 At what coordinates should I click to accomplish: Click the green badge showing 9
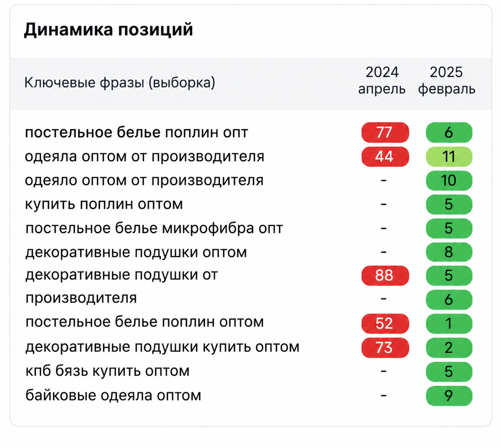(449, 396)
